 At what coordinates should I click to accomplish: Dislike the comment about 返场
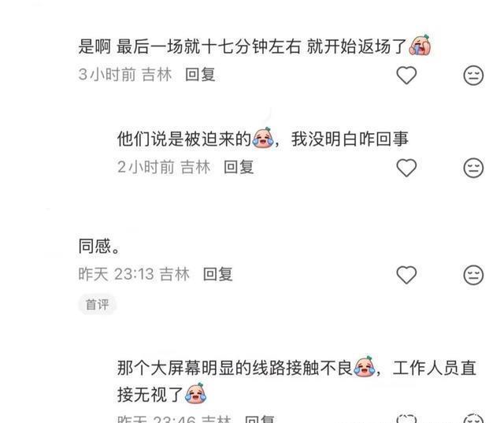[x=473, y=76]
